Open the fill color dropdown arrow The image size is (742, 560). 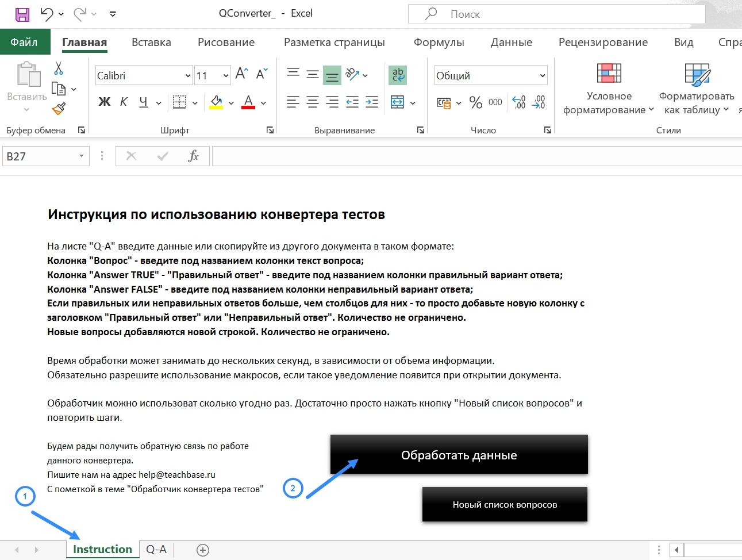pyautogui.click(x=231, y=103)
